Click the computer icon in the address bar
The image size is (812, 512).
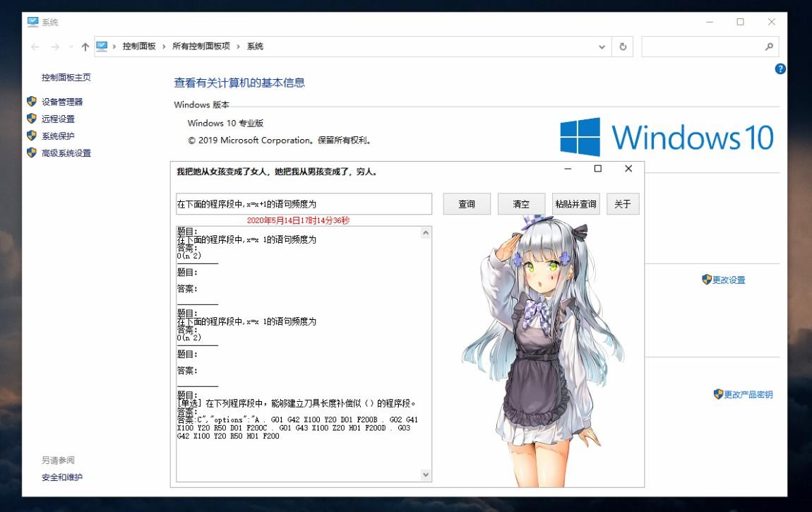(x=102, y=46)
